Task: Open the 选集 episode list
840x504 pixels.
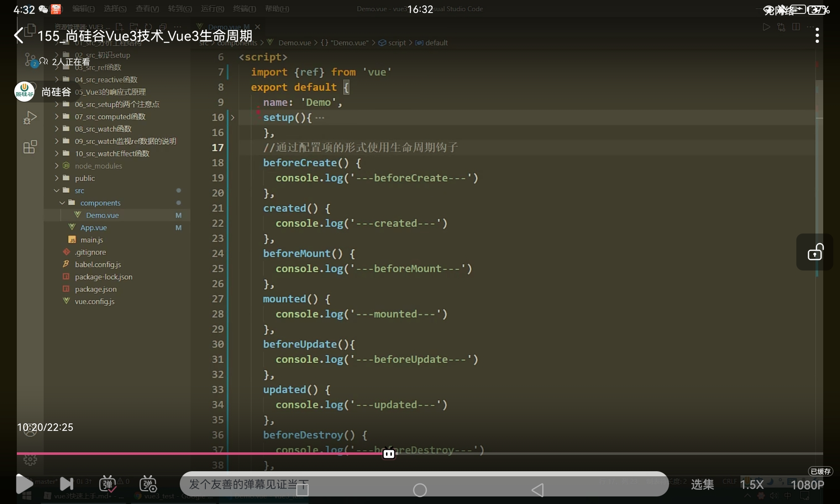Action: point(702,484)
